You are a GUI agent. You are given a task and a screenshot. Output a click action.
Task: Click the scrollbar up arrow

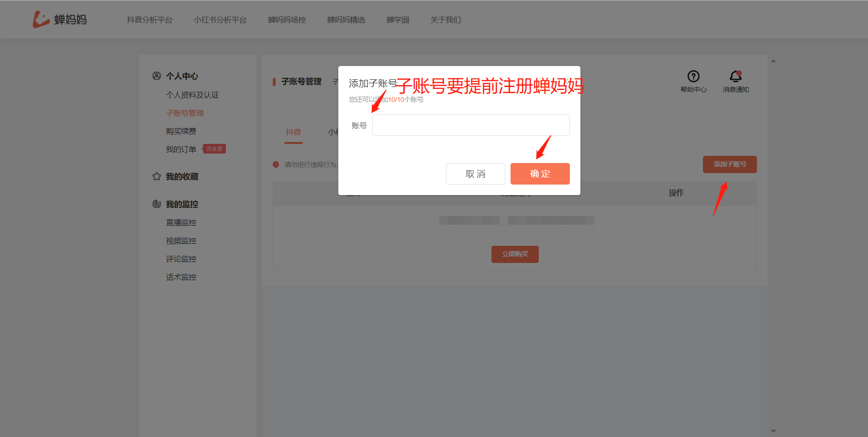(x=773, y=61)
